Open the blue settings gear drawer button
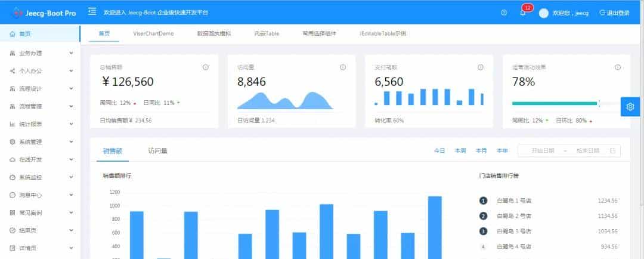 (630, 107)
